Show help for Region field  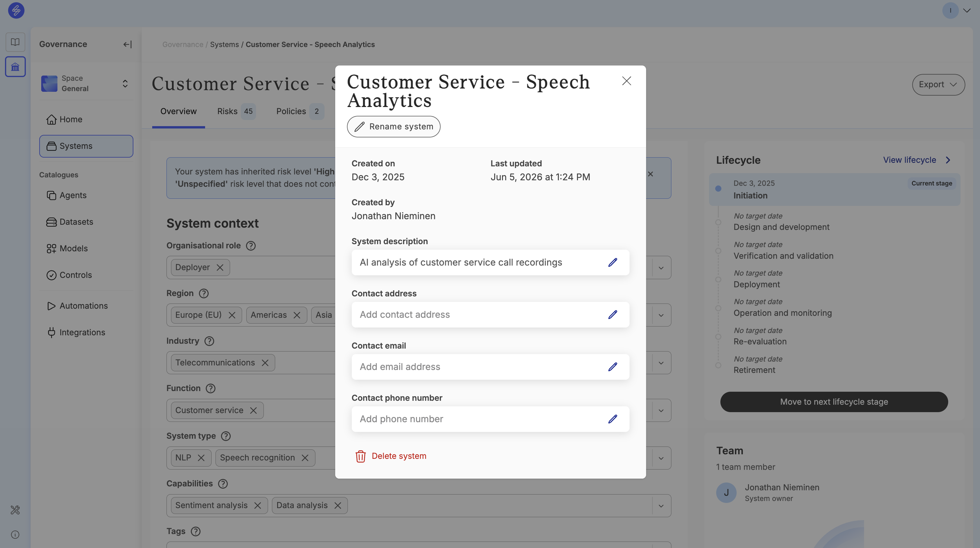click(x=204, y=293)
